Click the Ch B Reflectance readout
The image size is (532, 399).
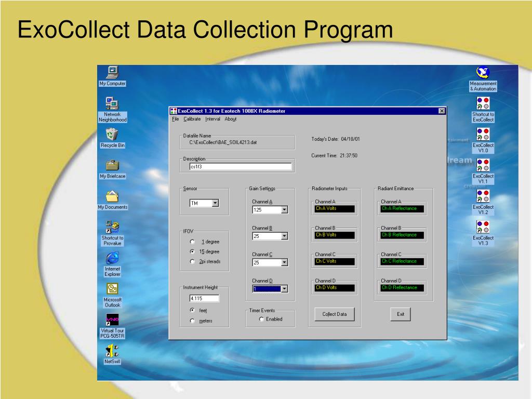402,235
